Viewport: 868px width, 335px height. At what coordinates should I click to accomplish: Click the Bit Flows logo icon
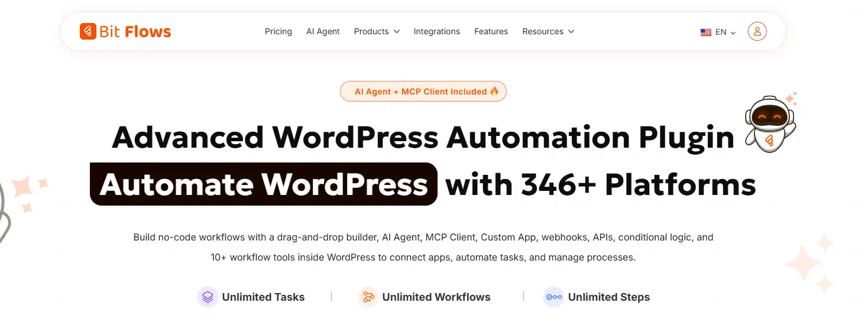[x=88, y=31]
